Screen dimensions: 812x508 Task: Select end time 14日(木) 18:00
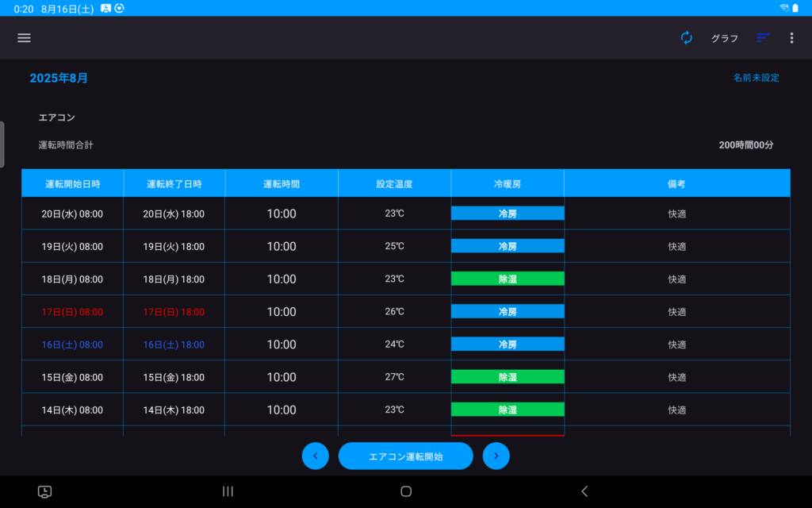[174, 410]
